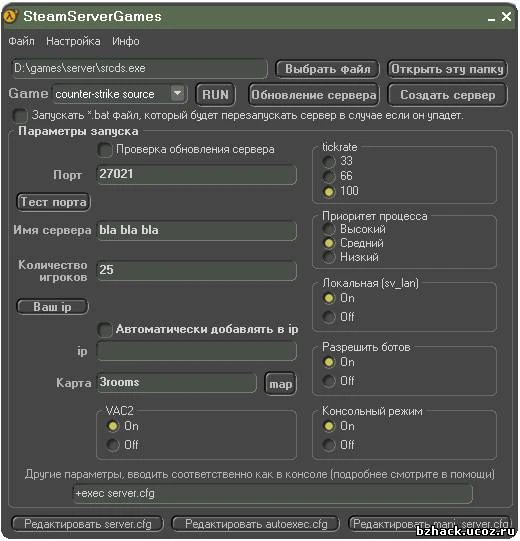Screen dimensions: 520x541
Task: Click the empty ip input field
Action: point(197,351)
